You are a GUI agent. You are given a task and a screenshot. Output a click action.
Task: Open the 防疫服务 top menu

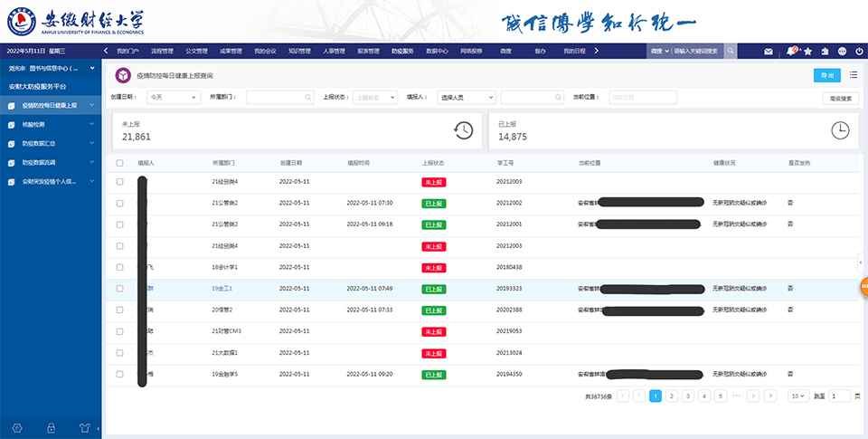click(x=402, y=51)
